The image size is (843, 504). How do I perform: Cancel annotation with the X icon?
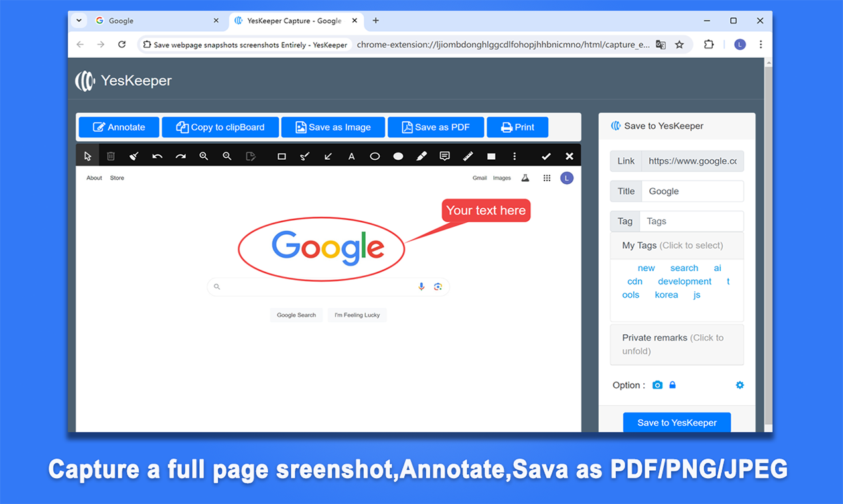coord(569,157)
